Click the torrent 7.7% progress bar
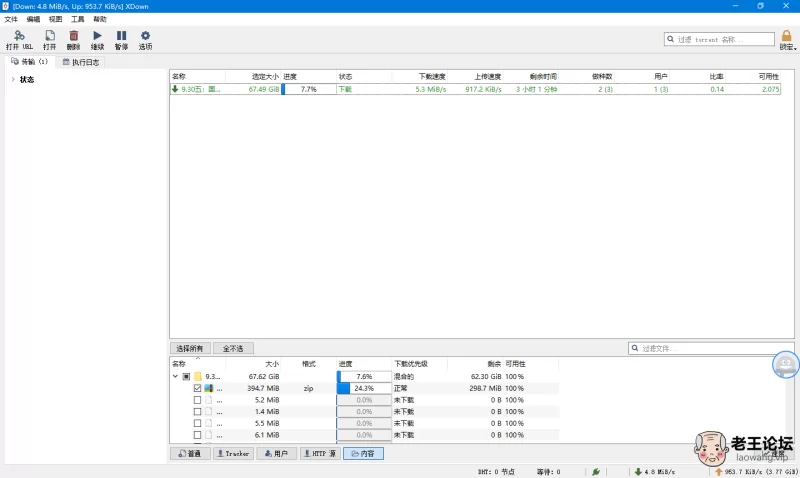This screenshot has width=800, height=478. [x=309, y=89]
